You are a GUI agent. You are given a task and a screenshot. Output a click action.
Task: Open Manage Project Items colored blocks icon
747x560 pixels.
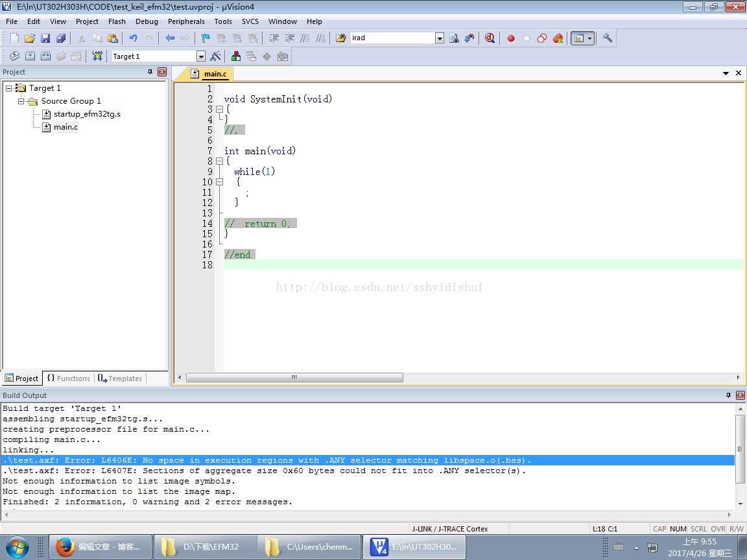click(x=236, y=56)
